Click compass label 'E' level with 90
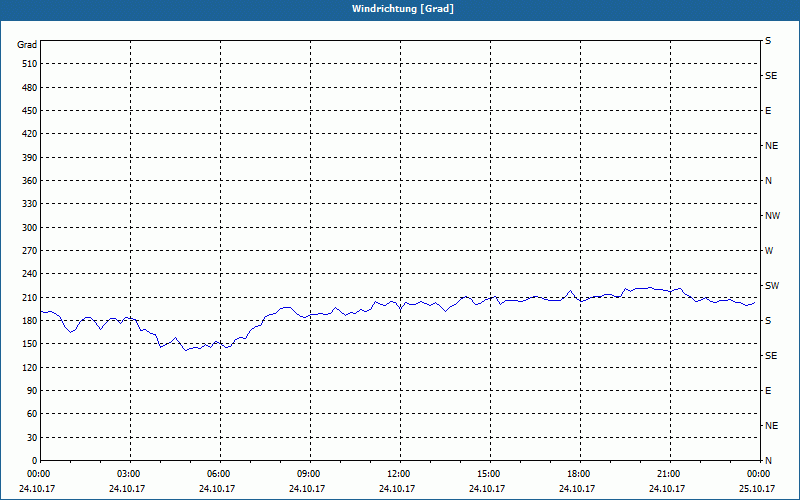The height and width of the screenshot is (500, 800). (x=768, y=391)
